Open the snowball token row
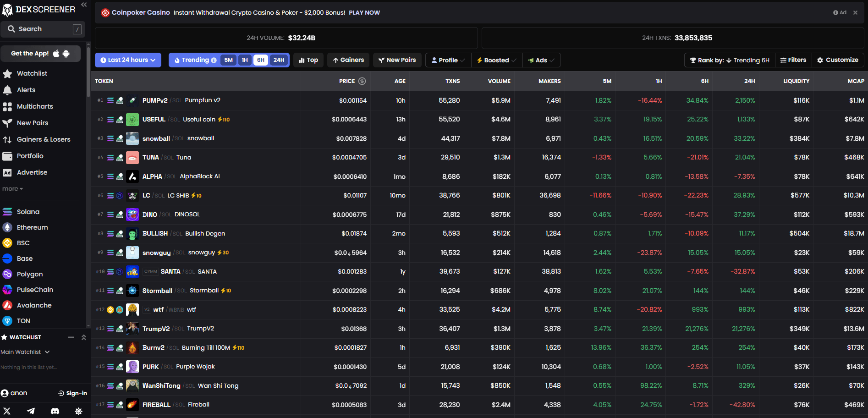This screenshot has width=868, height=418. 479,138
